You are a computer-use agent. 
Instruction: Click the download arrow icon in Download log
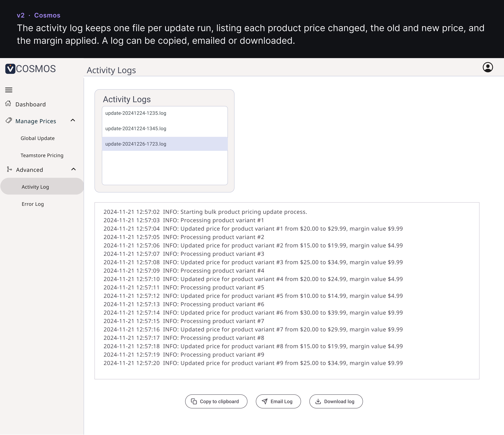[x=318, y=401]
